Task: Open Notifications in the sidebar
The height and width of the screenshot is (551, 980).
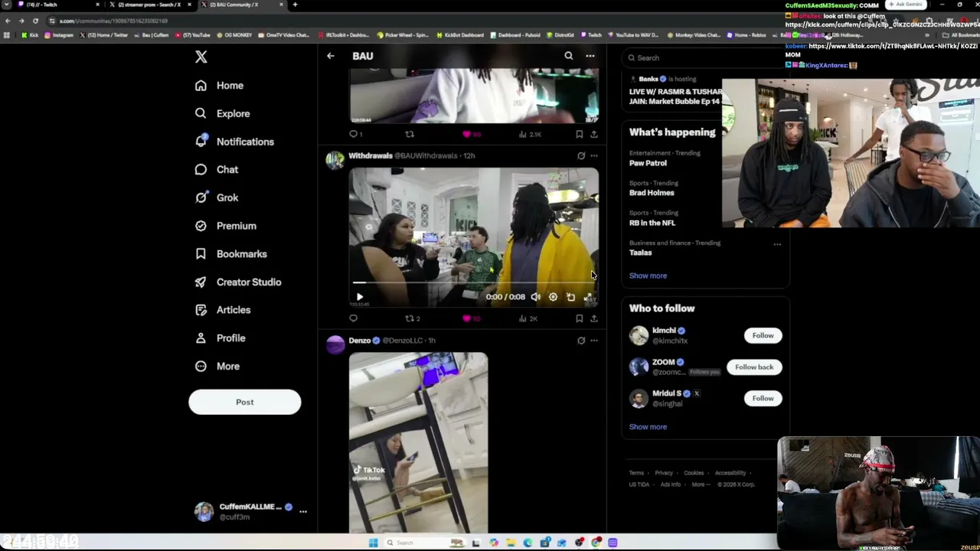Action: (234, 142)
